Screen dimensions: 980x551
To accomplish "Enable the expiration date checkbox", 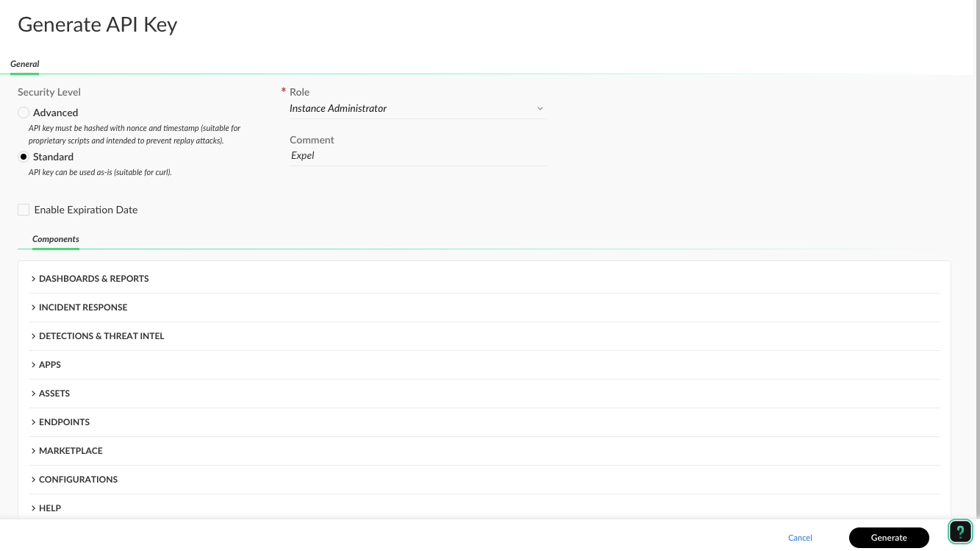I will pos(24,210).
